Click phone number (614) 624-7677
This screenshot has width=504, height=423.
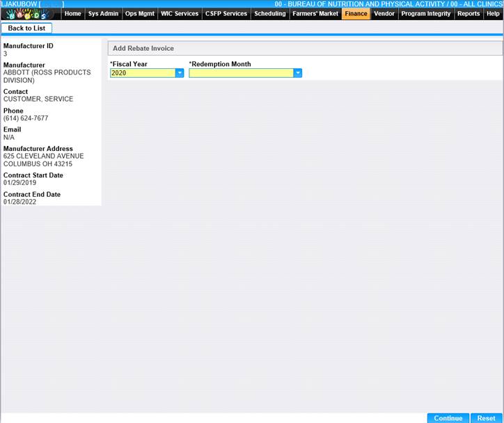coord(26,118)
